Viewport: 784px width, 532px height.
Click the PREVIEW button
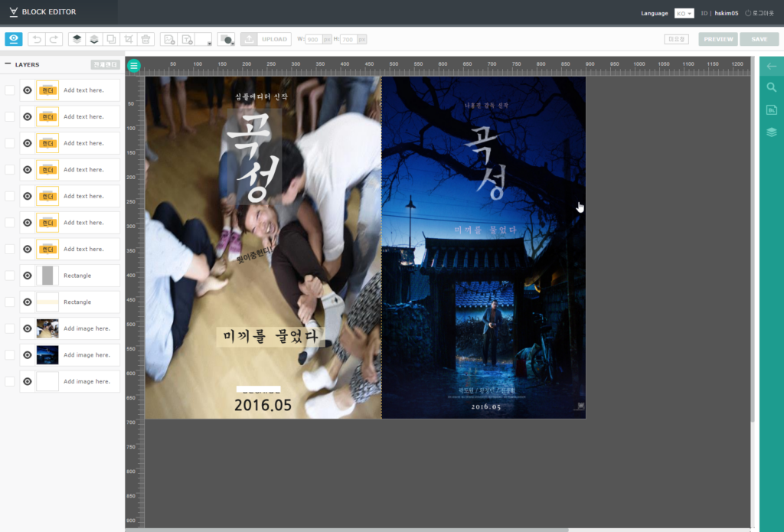pyautogui.click(x=718, y=39)
